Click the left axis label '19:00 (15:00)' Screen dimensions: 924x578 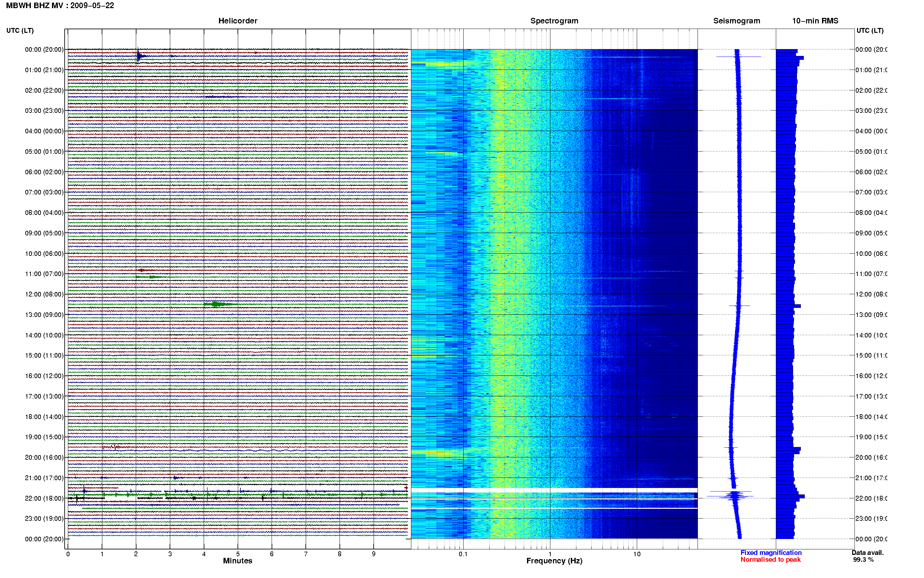click(x=44, y=437)
